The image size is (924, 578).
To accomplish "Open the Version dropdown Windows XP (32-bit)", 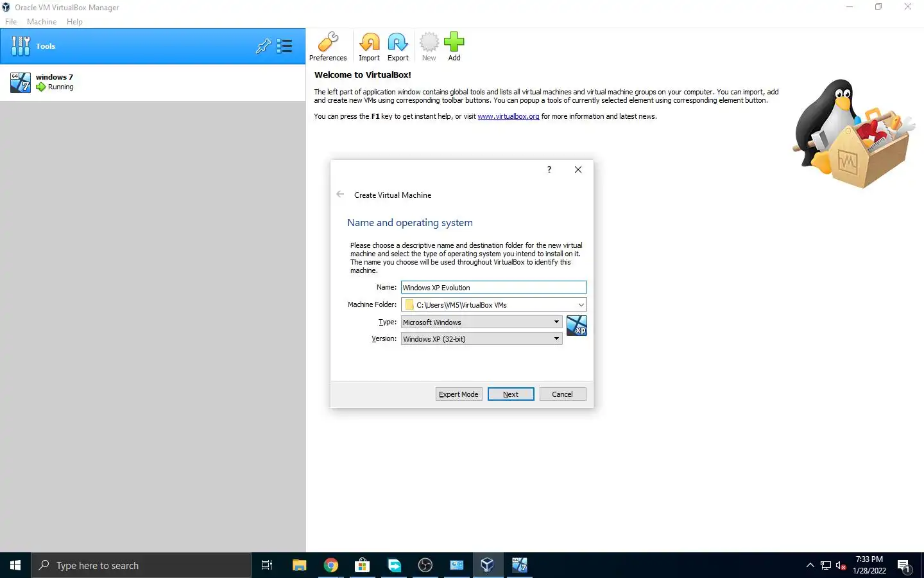I will [x=481, y=338].
